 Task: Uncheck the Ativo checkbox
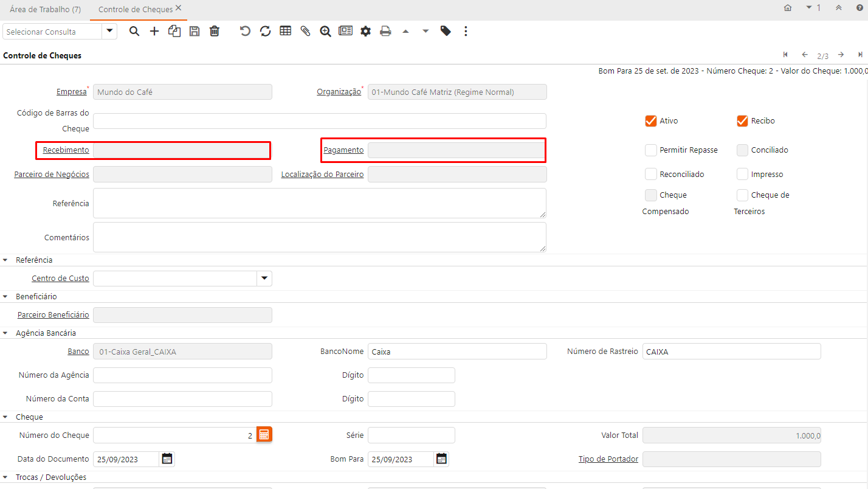click(x=651, y=121)
